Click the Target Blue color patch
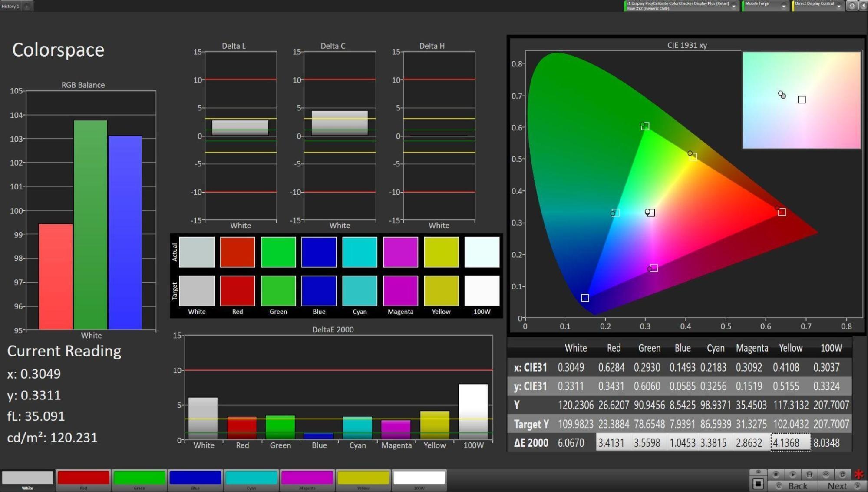Viewport: 868px width, 492px height. click(x=319, y=291)
